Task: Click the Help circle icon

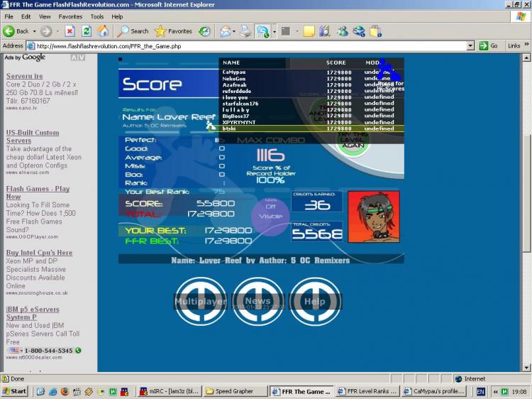Action: tap(315, 301)
